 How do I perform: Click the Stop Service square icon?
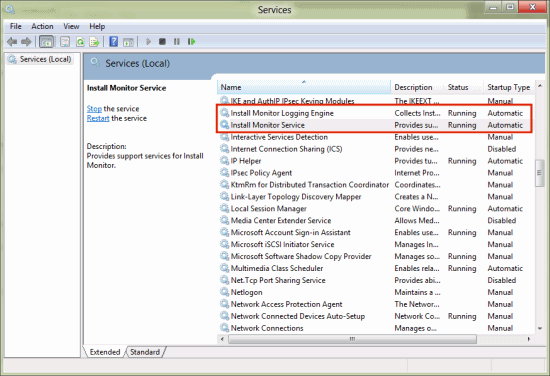162,42
